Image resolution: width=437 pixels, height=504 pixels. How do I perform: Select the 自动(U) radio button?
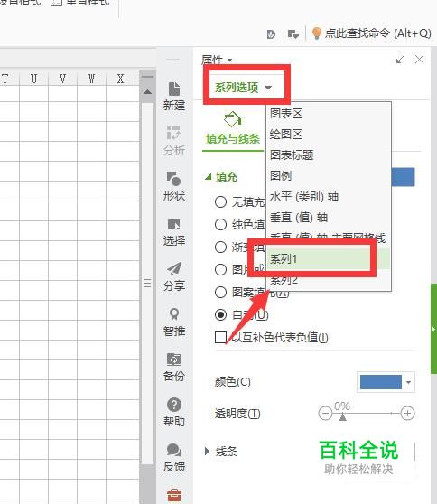220,314
